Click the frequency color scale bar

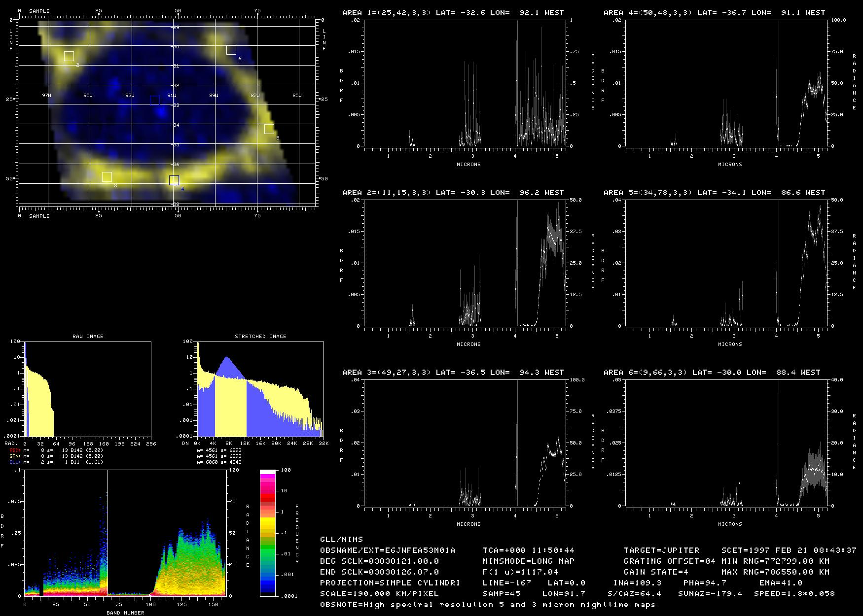(267, 533)
